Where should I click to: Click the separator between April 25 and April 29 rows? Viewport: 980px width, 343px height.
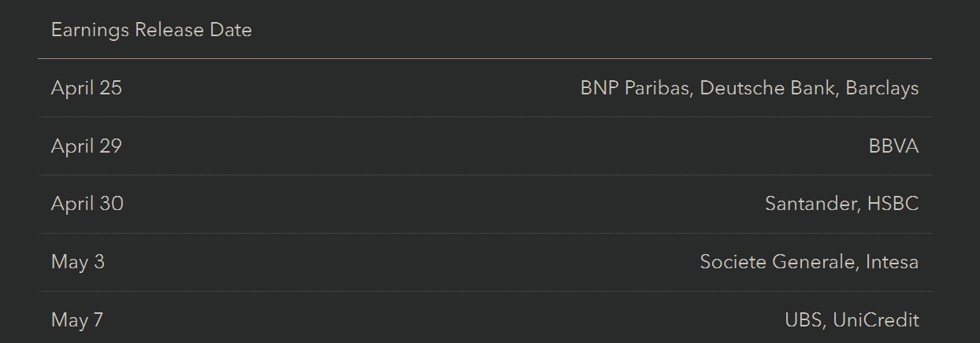tap(484, 116)
